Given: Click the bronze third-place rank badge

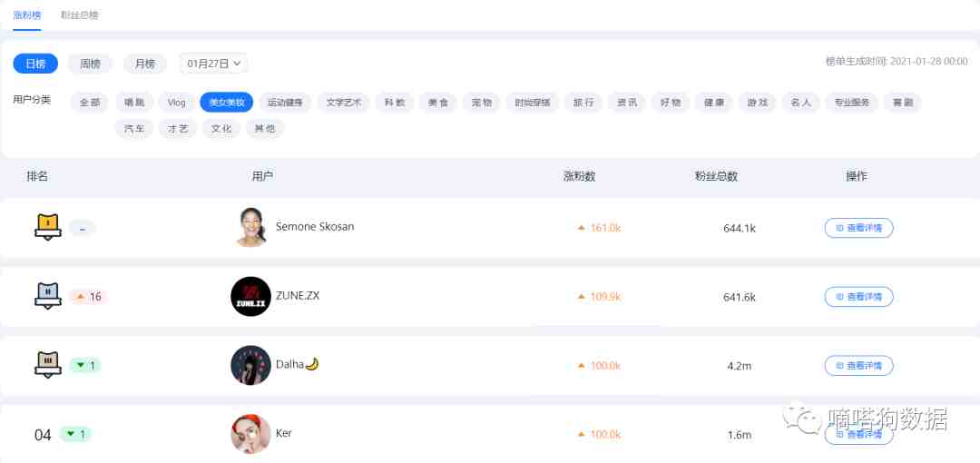Looking at the screenshot, I should click(x=48, y=364).
